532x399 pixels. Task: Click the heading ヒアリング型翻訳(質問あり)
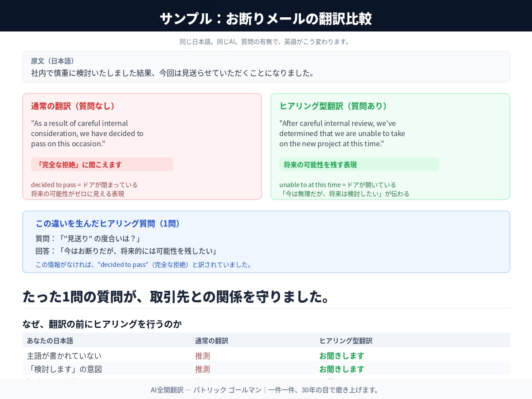pos(333,106)
